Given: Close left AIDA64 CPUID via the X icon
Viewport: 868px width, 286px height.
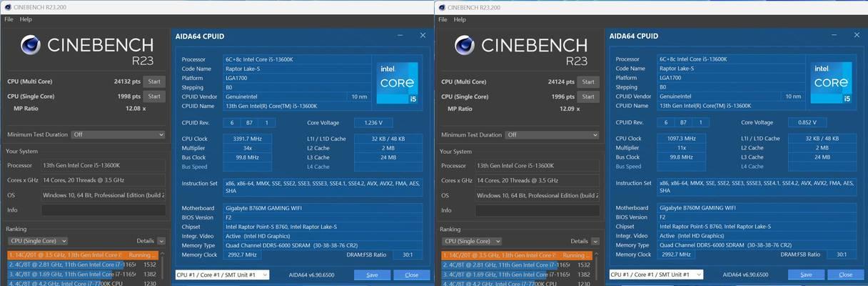Looking at the screenshot, I should pyautogui.click(x=423, y=36).
